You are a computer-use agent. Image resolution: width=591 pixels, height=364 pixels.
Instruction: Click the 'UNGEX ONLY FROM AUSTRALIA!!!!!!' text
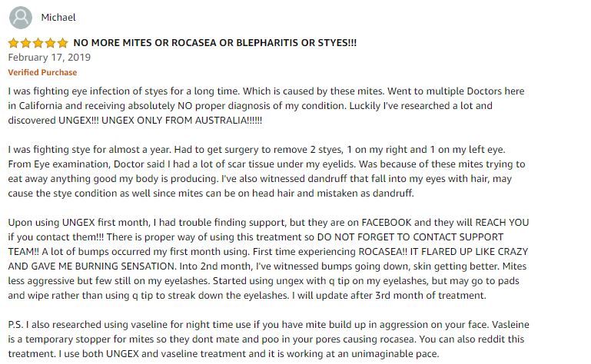181,121
